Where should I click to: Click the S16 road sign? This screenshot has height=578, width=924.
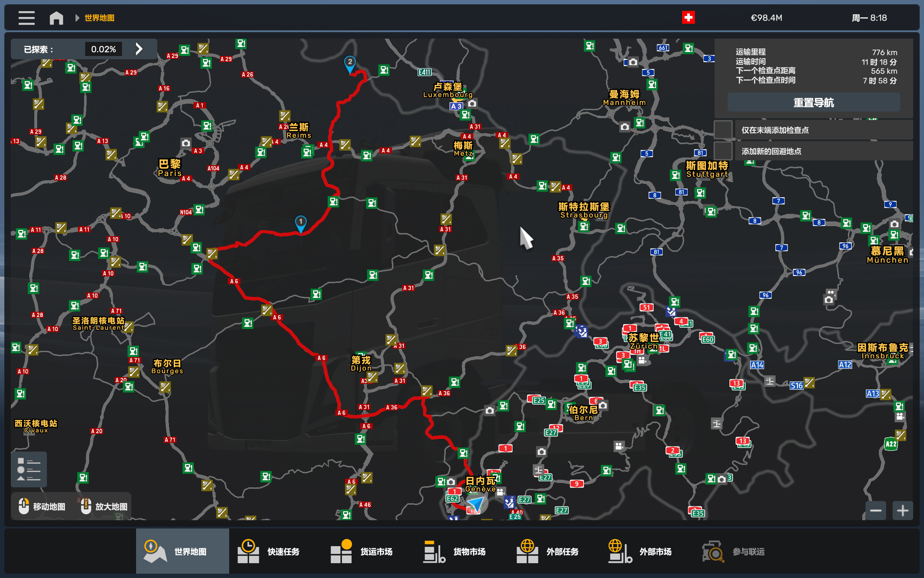coord(797,385)
